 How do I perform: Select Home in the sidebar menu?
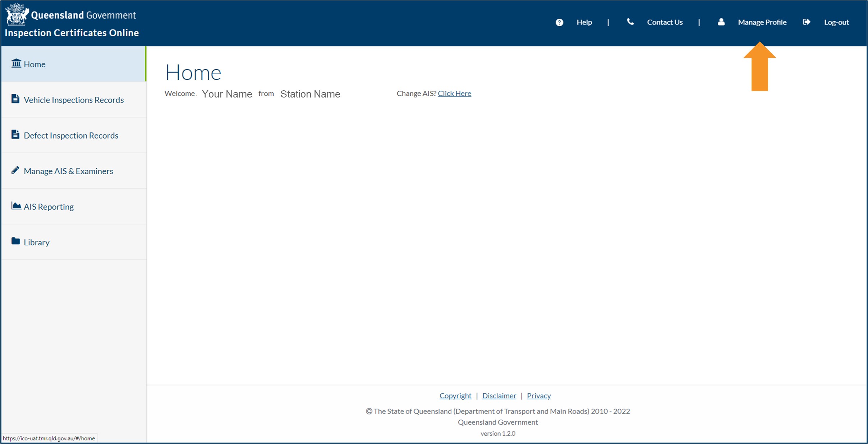click(x=74, y=64)
